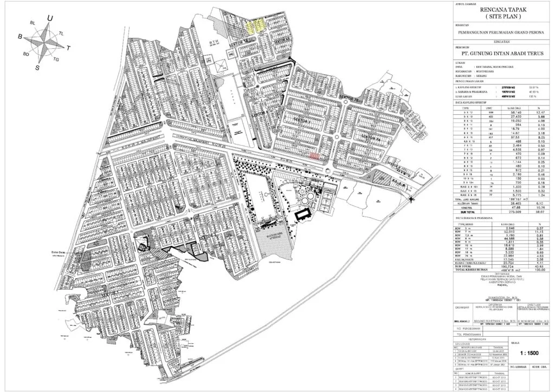The height and width of the screenshot is (392, 555).
Task: Click the Data Kavling Efektif table header
Action: pos(468,102)
